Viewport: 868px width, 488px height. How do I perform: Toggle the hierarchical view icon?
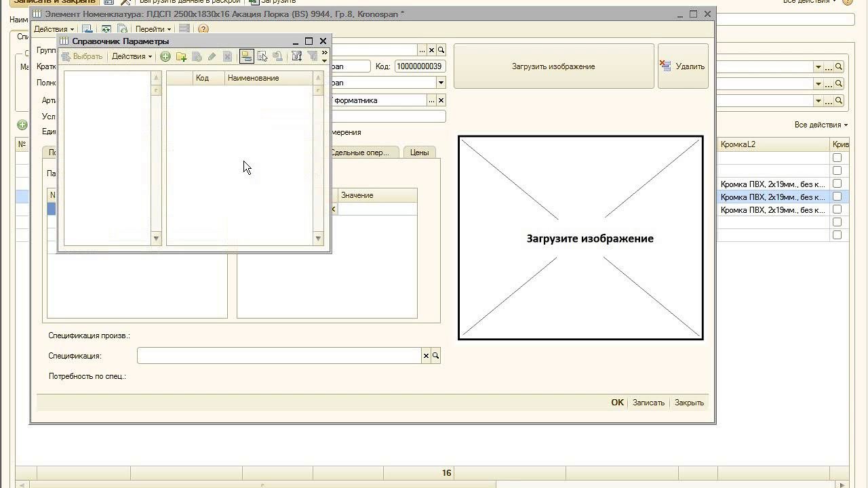click(x=246, y=57)
